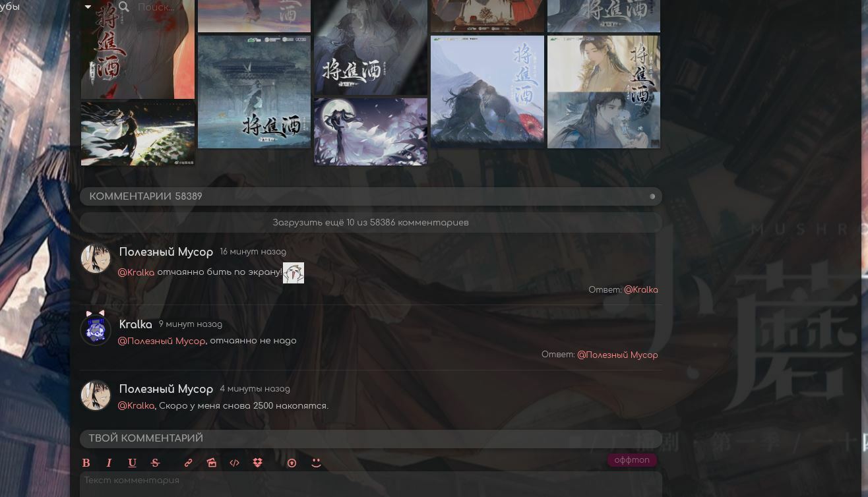Click in the comment text input field
Viewport: 868px width, 497px height.
pos(370,484)
